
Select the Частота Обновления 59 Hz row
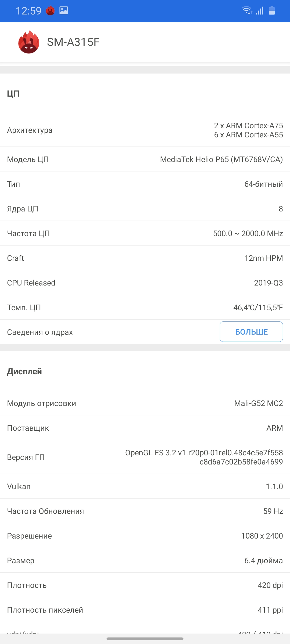click(x=145, y=511)
